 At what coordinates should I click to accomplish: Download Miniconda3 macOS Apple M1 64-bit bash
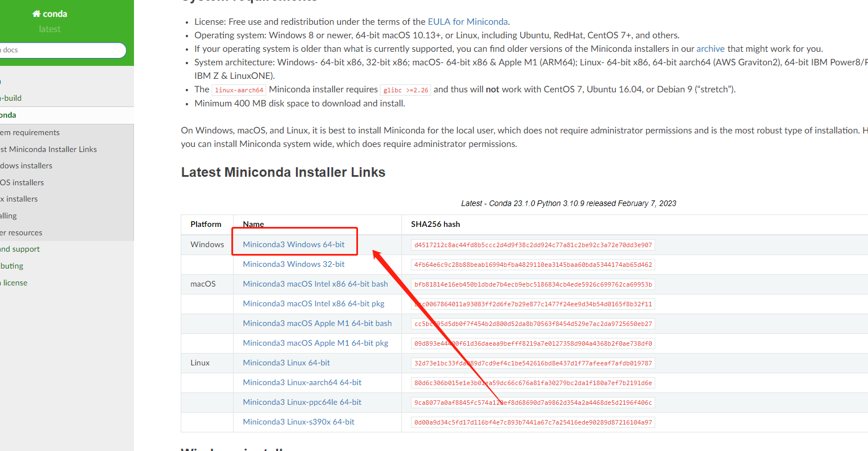(x=317, y=323)
